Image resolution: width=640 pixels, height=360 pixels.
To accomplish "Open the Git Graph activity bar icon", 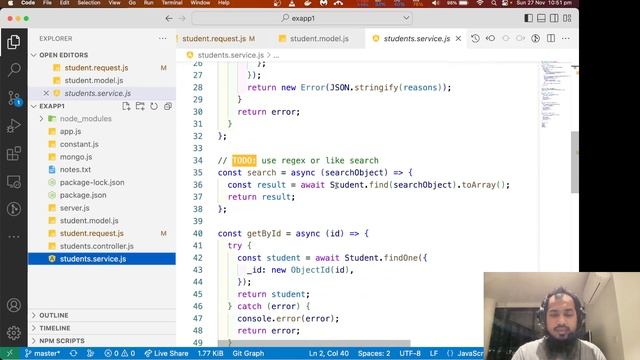I will [13, 209].
